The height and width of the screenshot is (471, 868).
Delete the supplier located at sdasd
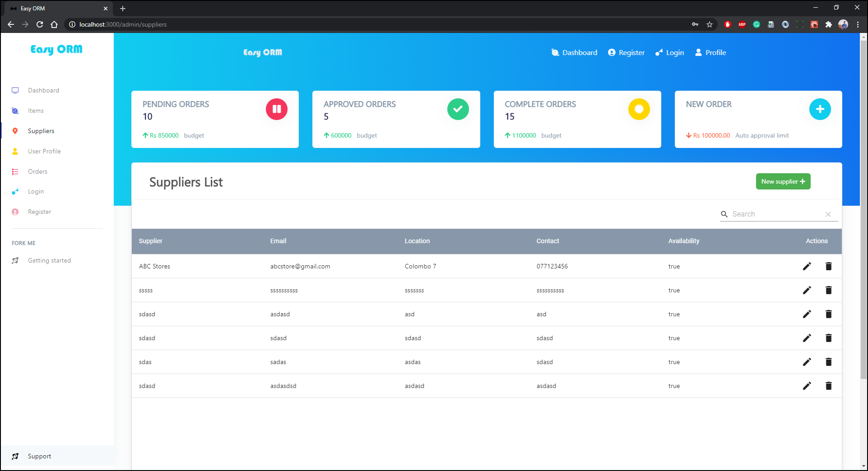[x=829, y=338]
